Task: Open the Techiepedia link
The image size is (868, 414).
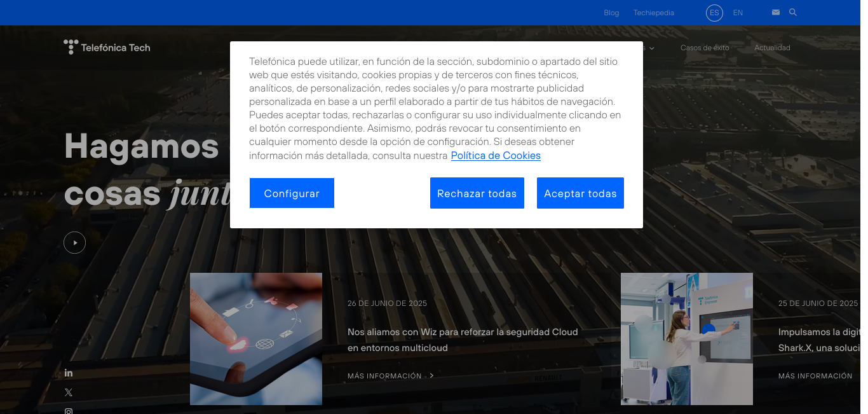Action: tap(653, 13)
